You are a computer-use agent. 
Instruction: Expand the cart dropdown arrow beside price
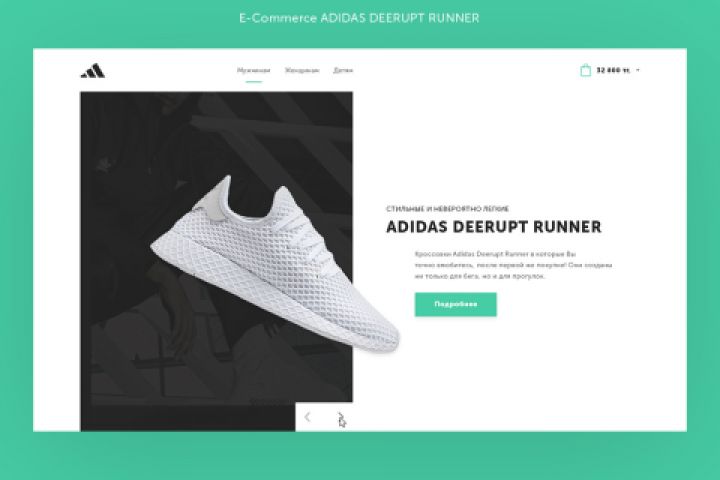638,70
